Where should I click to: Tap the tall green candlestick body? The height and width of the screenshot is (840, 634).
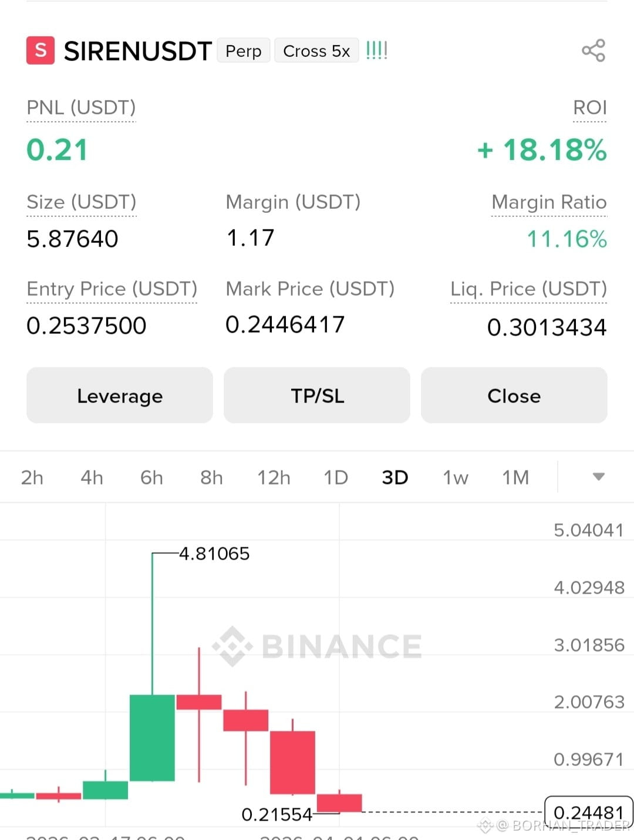152,738
